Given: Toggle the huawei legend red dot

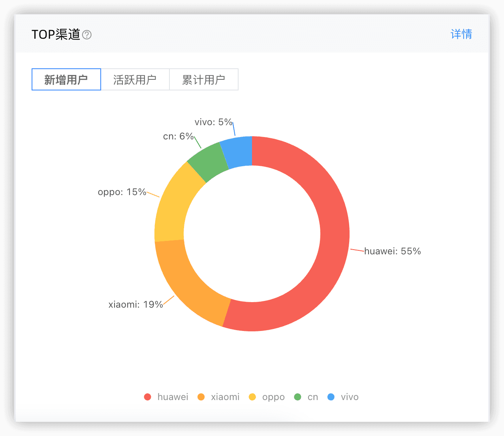Looking at the screenshot, I should tap(148, 397).
